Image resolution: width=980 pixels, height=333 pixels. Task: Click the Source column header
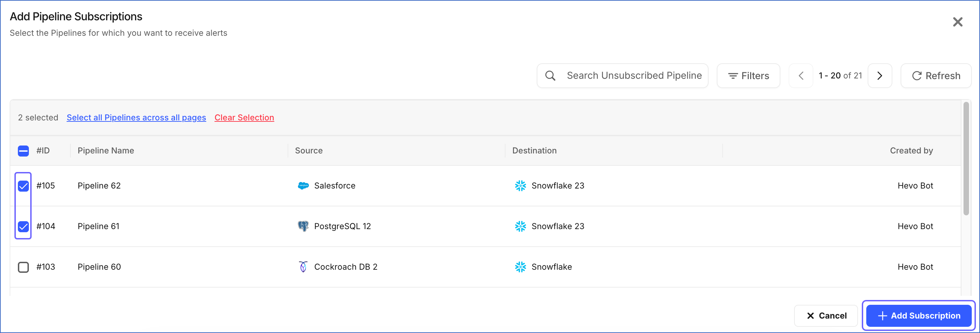pos(309,150)
